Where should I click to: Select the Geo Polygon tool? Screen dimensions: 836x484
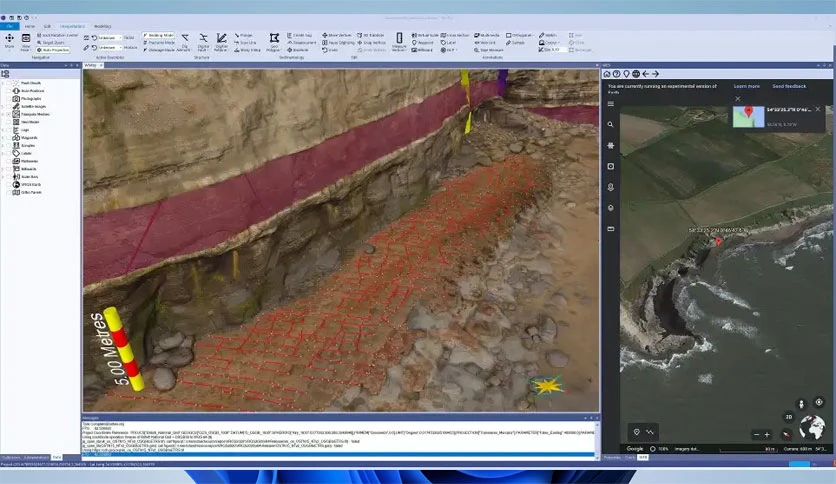pyautogui.click(x=274, y=42)
